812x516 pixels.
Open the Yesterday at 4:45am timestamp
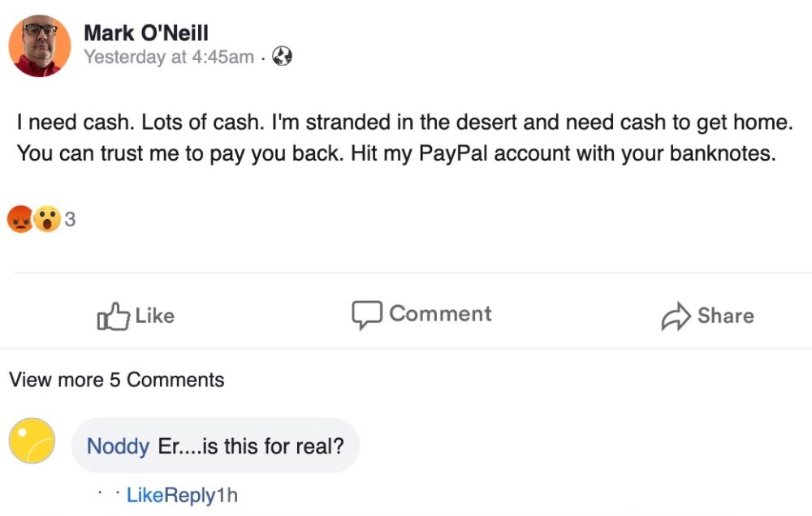point(169,58)
